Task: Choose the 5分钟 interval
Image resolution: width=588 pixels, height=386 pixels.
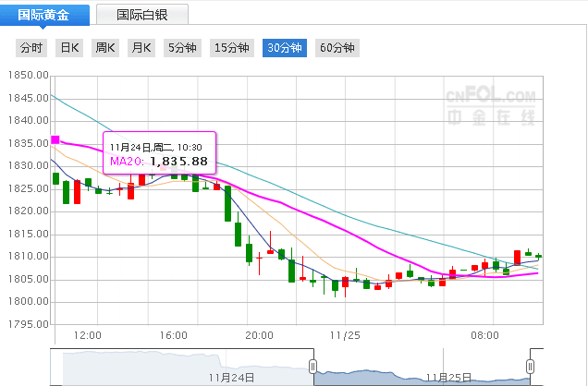Action: [x=182, y=48]
